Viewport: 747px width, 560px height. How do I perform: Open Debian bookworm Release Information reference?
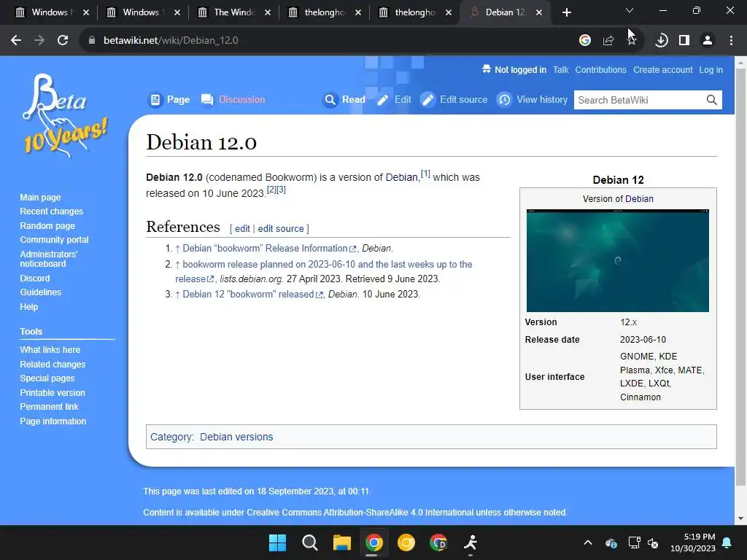[x=269, y=248]
